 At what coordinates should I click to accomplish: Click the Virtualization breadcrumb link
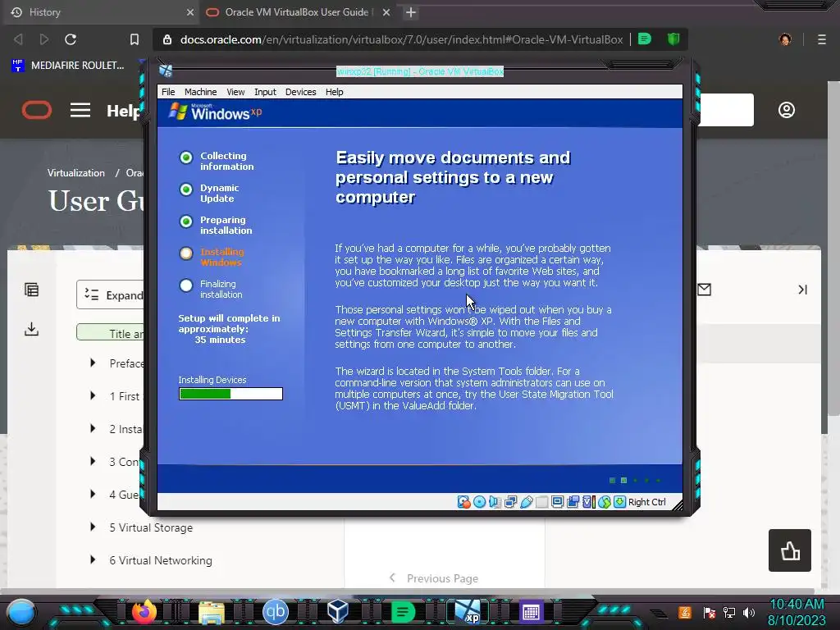click(75, 172)
